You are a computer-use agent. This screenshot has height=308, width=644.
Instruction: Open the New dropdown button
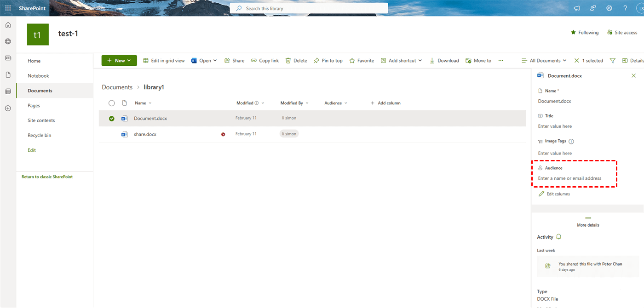click(119, 60)
